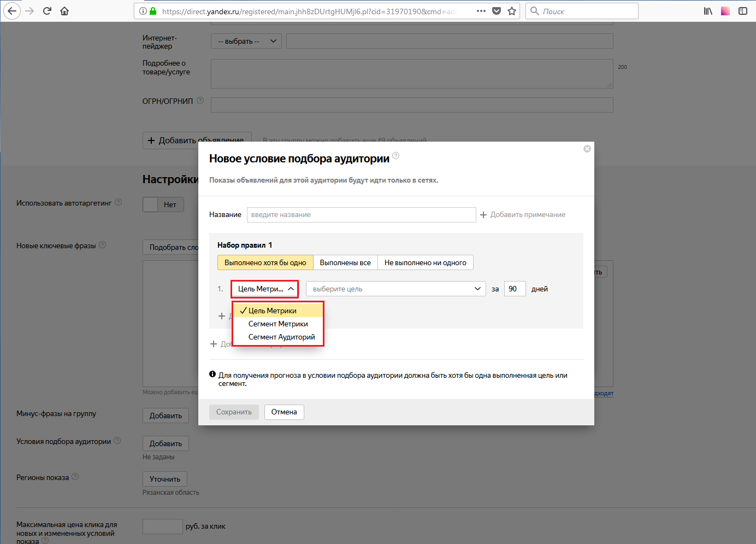
Task: Click the 'Добавить примечание' link
Action: click(528, 215)
